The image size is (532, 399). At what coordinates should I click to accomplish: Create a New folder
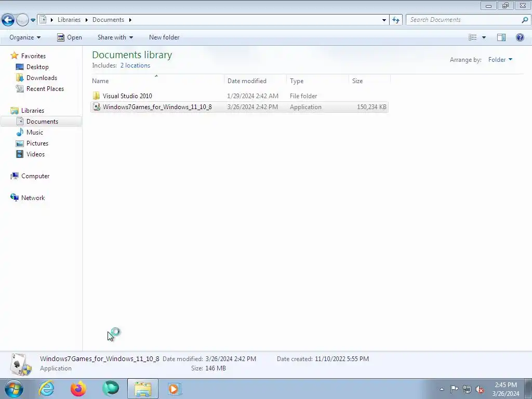point(164,37)
